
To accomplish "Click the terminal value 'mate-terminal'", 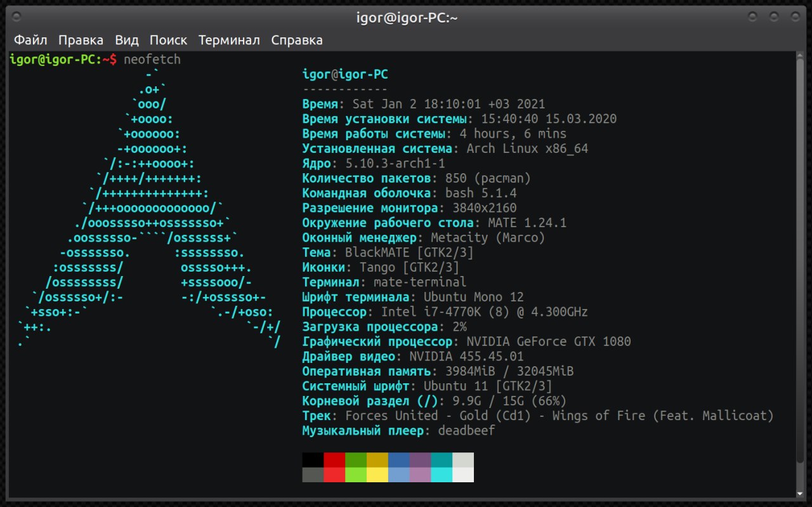I will click(420, 282).
